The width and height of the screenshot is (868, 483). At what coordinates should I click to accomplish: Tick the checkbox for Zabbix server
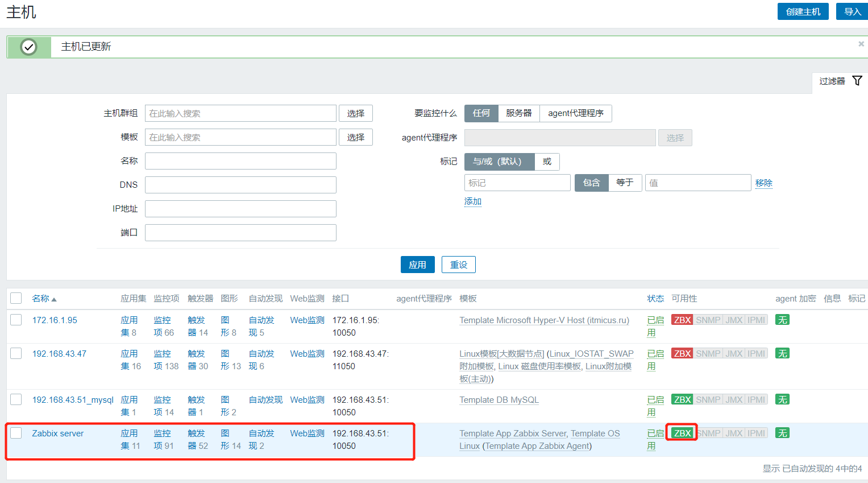[16, 433]
